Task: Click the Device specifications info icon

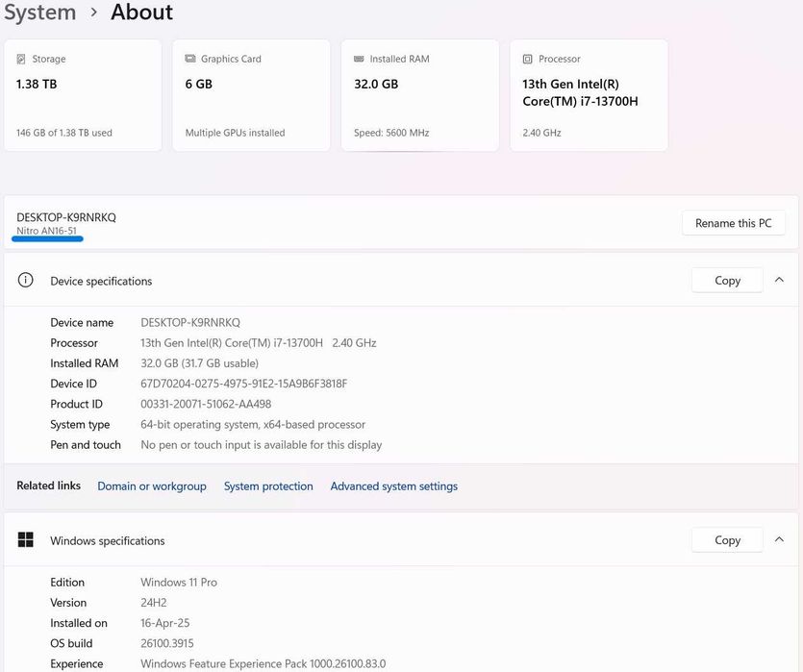Action: [27, 281]
